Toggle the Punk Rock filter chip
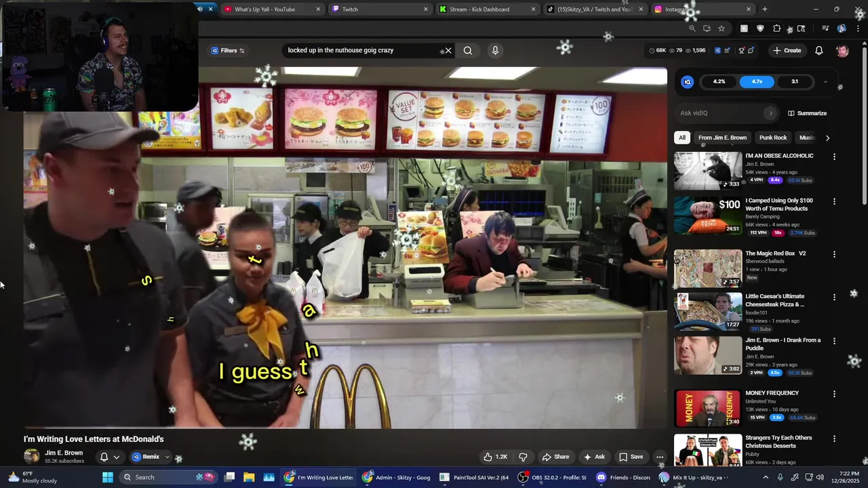 point(773,138)
